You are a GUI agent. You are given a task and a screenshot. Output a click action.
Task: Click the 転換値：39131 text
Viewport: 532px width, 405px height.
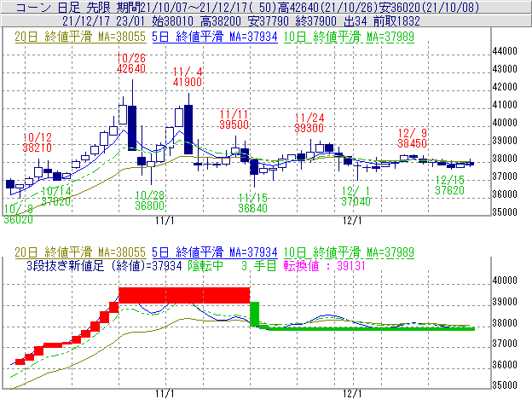[x=324, y=265]
